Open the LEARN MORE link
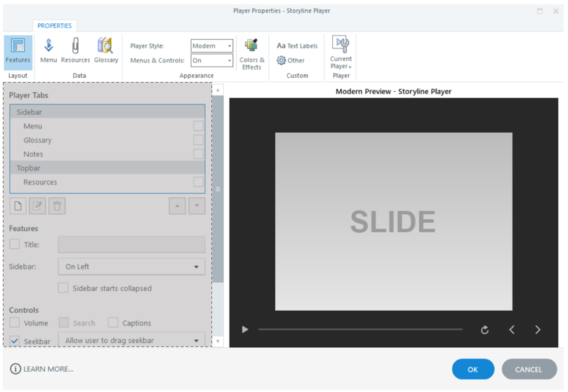This screenshot has width=568, height=392. click(48, 369)
